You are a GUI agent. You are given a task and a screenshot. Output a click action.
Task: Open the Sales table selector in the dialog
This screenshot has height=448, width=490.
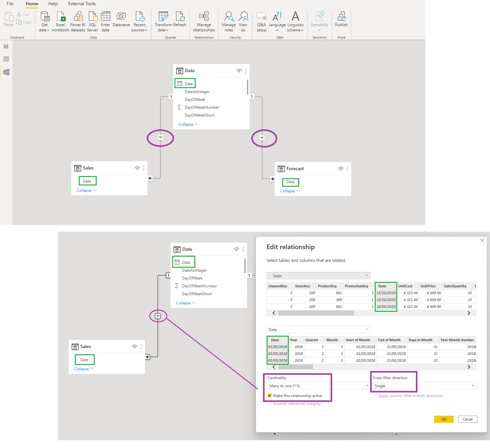(x=318, y=276)
